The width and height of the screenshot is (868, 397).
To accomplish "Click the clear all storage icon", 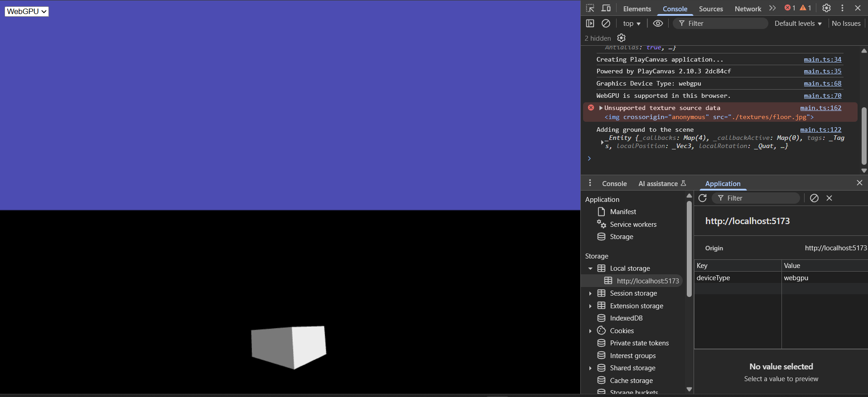I will pyautogui.click(x=814, y=198).
